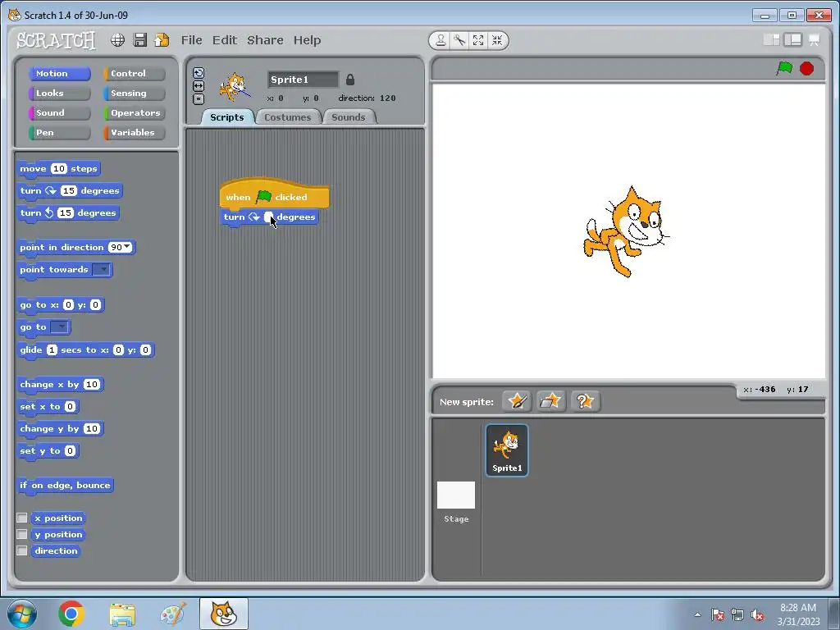Open the Windows Start menu

coord(22,614)
